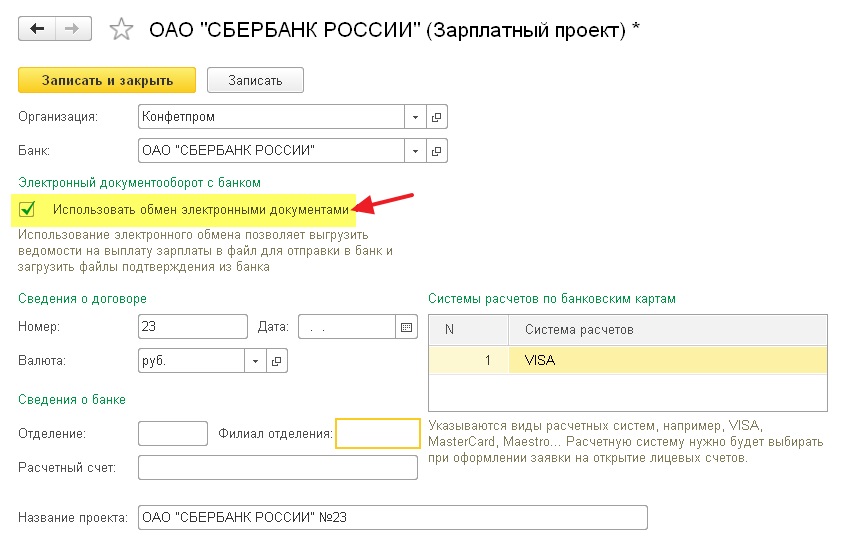Viewport: 867px width, 555px height.
Task: Click into the Организация field with Конфетпром
Action: pos(271,117)
